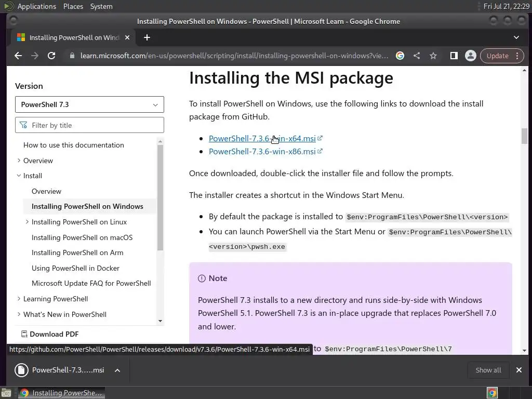532x399 pixels.
Task: Click the browser forward arrow
Action: click(x=35, y=56)
